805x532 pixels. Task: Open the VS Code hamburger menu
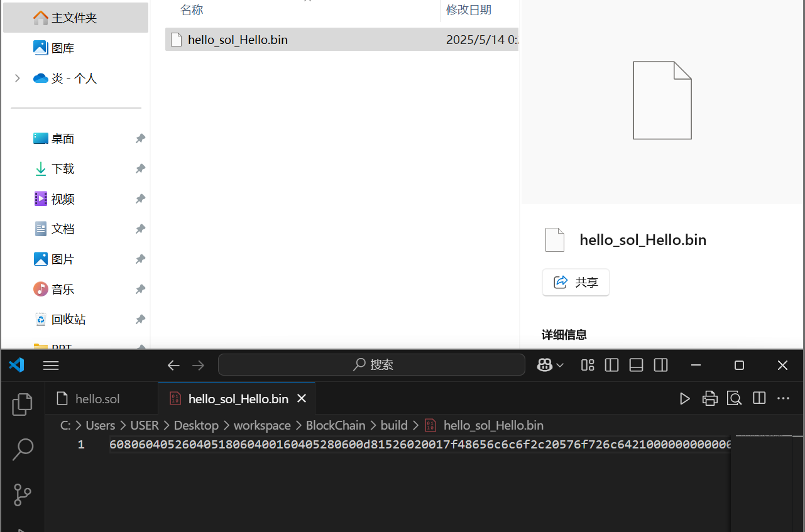click(51, 365)
